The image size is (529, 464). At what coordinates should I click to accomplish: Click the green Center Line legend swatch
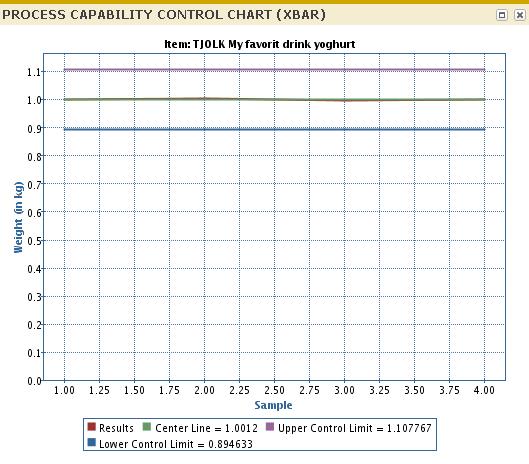click(147, 427)
